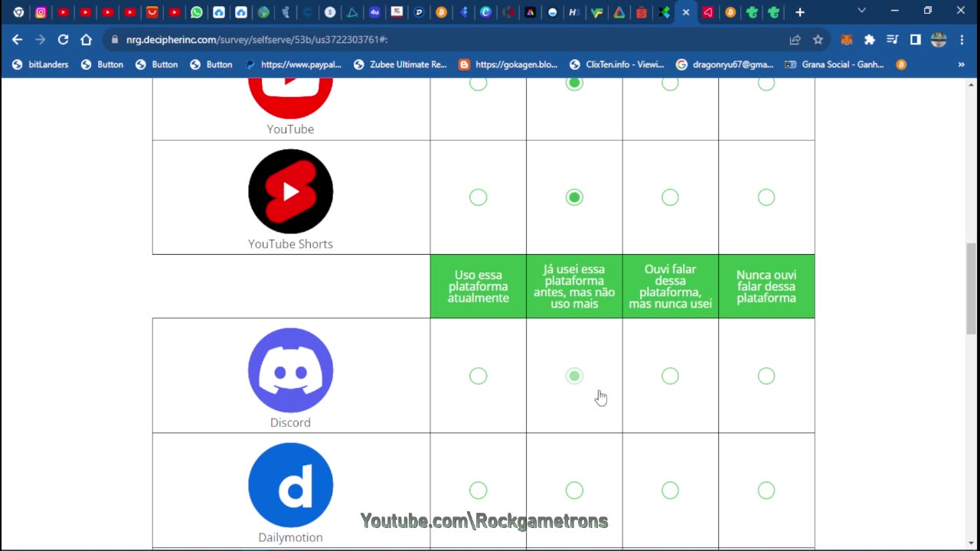Open the tab search chevron
Viewport: 980px width, 551px height.
pos(861,11)
